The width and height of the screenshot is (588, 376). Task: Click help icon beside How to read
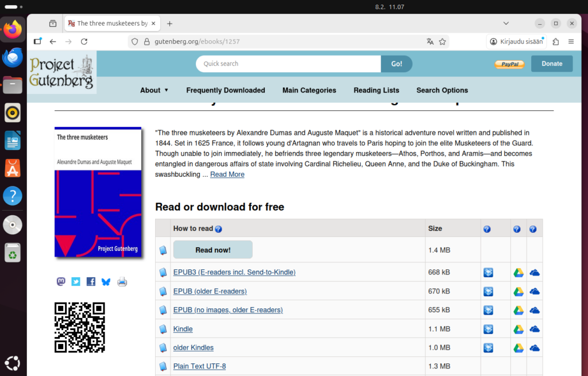218,229
